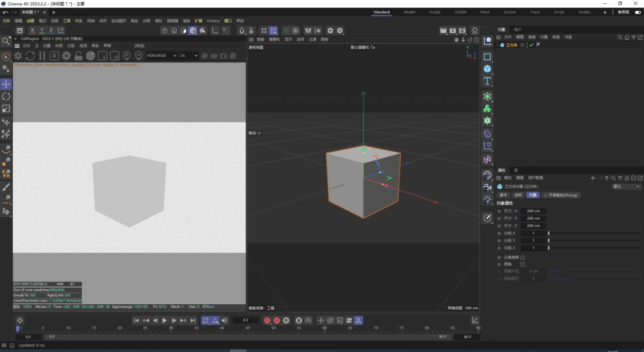
Task: Select the Rotate tool in left toolbar
Action: point(6,96)
